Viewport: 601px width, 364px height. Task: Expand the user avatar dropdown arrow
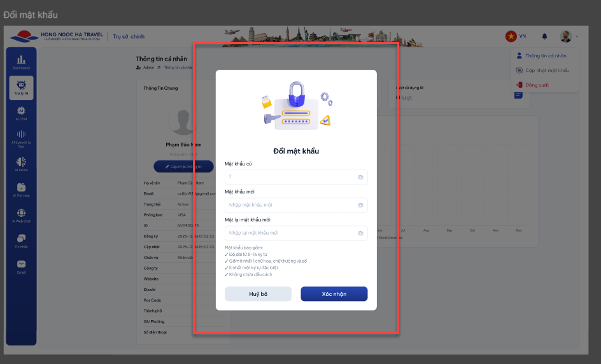576,36
